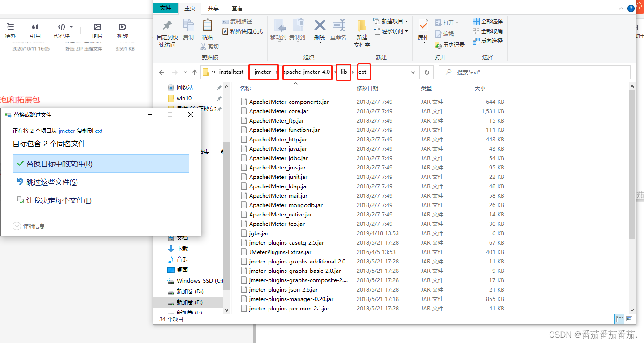Click Paste shortcut in the ribbon

pyautogui.click(x=242, y=31)
